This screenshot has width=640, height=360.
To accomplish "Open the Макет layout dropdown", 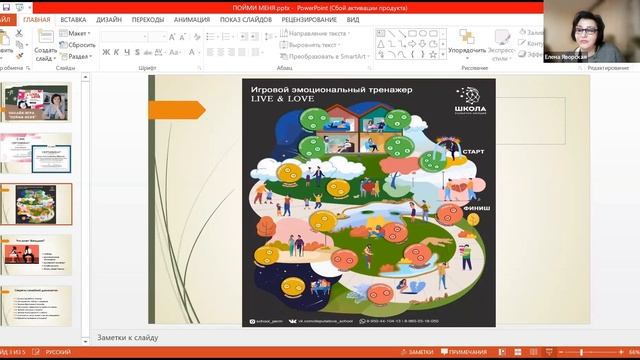I will [75, 33].
